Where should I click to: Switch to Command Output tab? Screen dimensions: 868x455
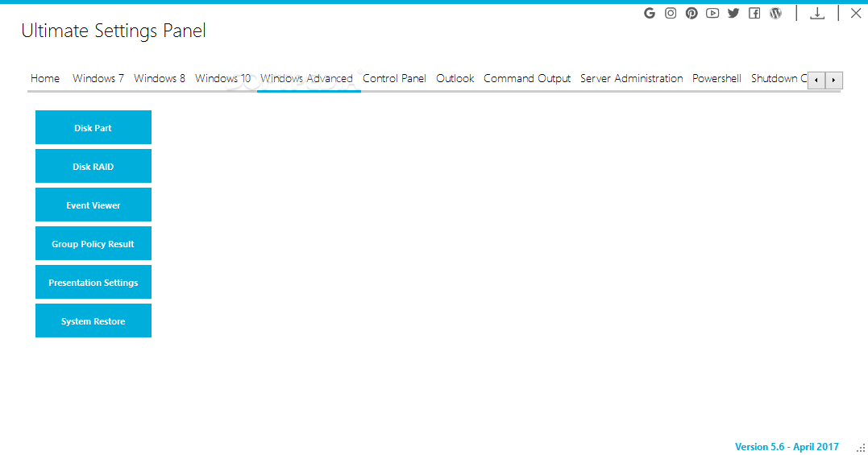527,78
